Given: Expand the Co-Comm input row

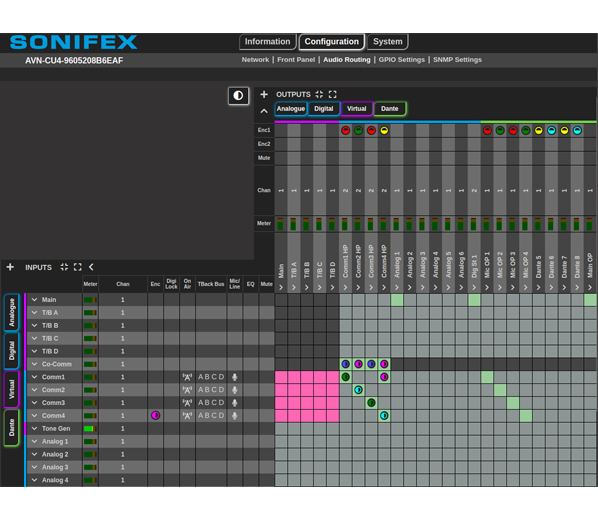Looking at the screenshot, I should tap(34, 364).
